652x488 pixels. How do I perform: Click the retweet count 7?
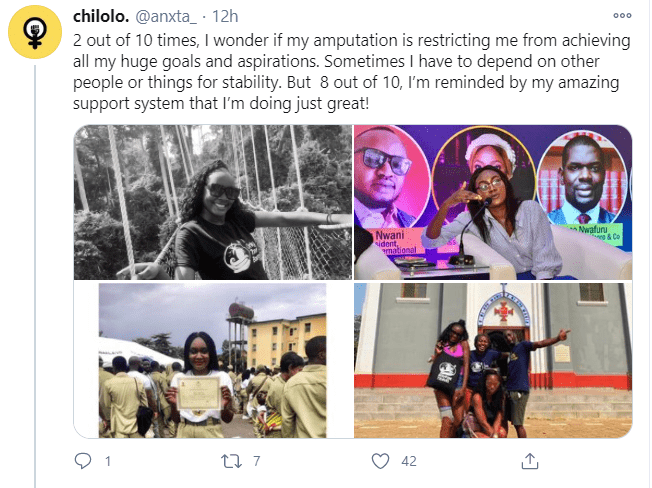pyautogui.click(x=256, y=462)
